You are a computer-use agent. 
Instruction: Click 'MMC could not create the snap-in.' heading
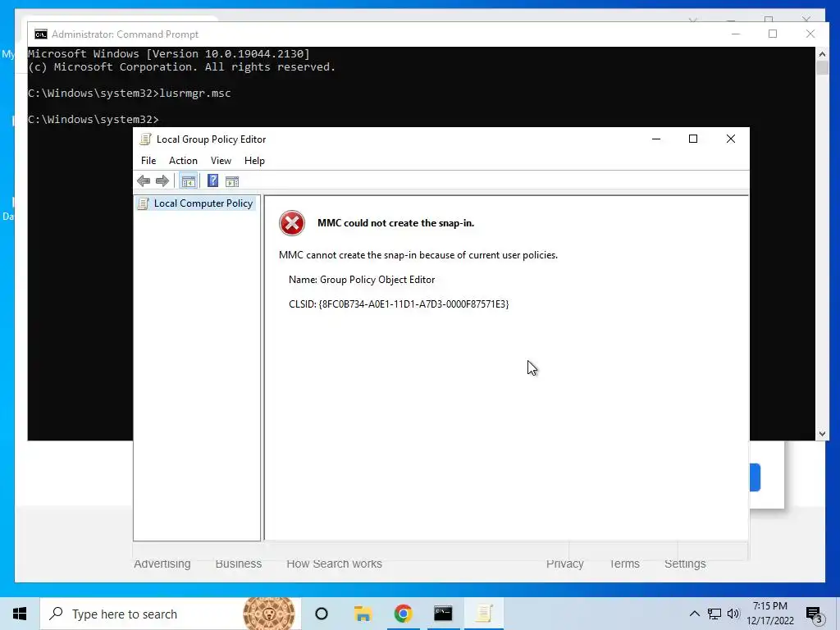coord(396,223)
